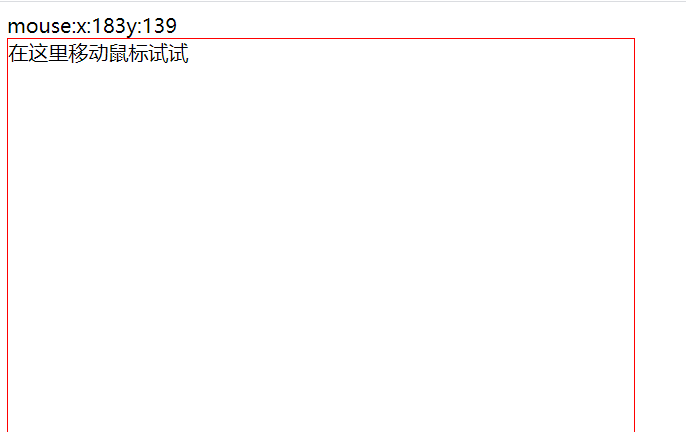
Task: Click the text 在这里移动鼠标试试
Action: pyautogui.click(x=98, y=53)
